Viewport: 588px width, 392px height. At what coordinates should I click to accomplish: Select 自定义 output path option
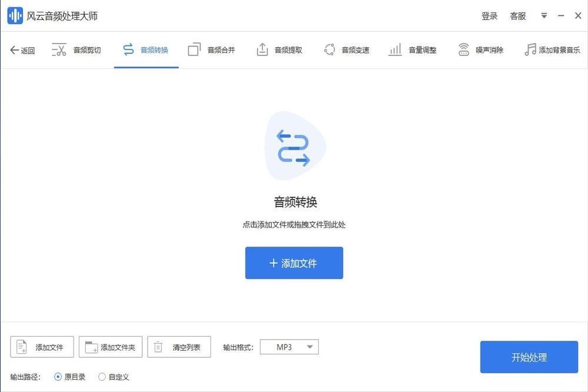point(113,377)
